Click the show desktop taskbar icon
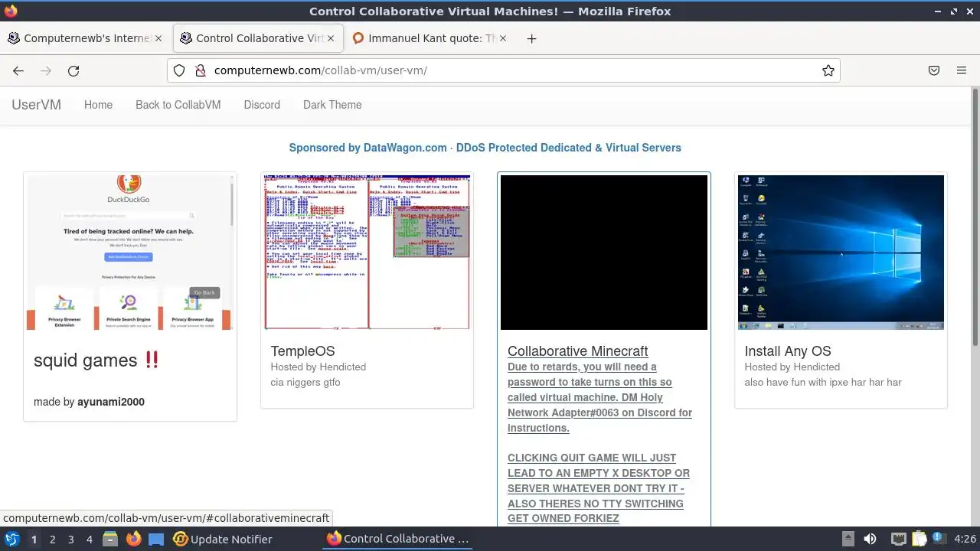Image resolution: width=980 pixels, height=551 pixels. 156,539
